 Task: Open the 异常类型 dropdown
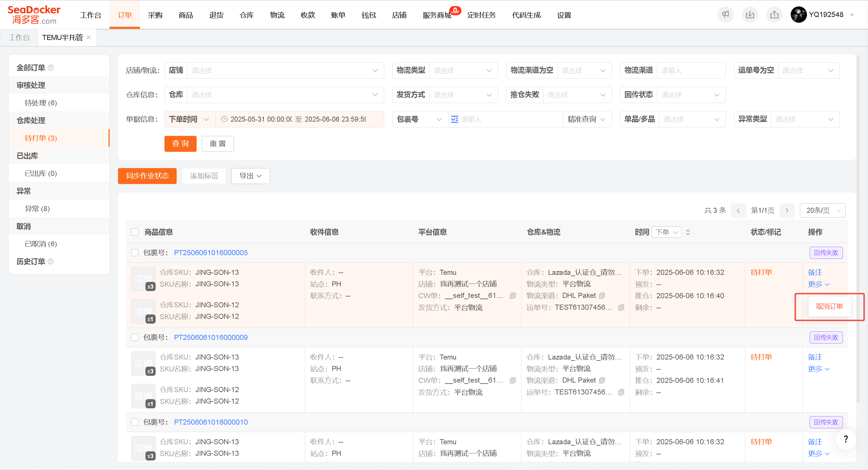[805, 119]
